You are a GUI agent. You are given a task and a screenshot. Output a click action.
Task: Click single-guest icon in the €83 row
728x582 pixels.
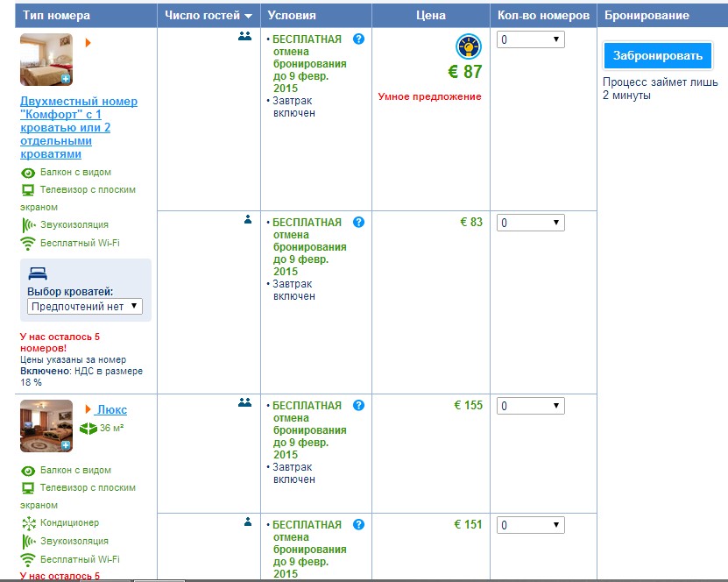tap(248, 220)
